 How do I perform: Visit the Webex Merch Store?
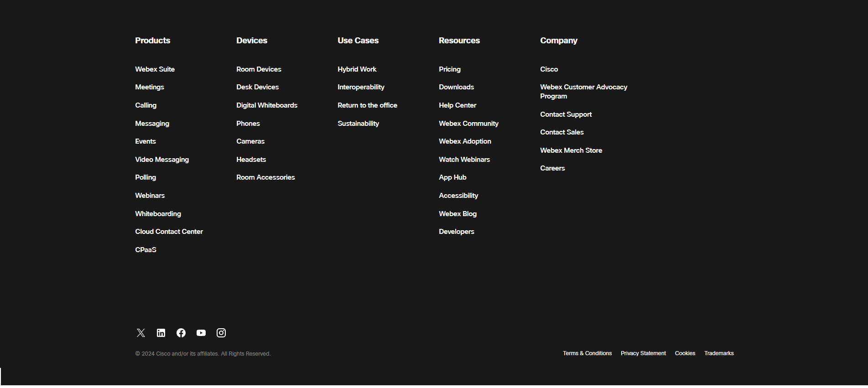571,150
